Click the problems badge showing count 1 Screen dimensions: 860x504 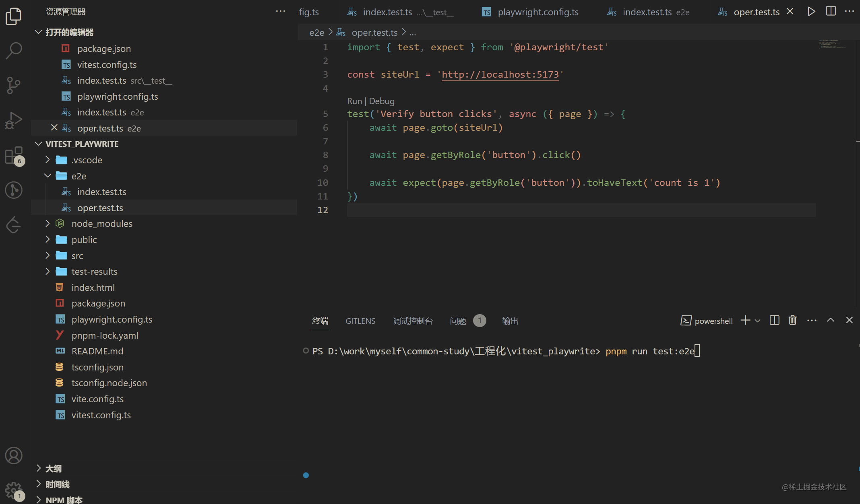(480, 320)
